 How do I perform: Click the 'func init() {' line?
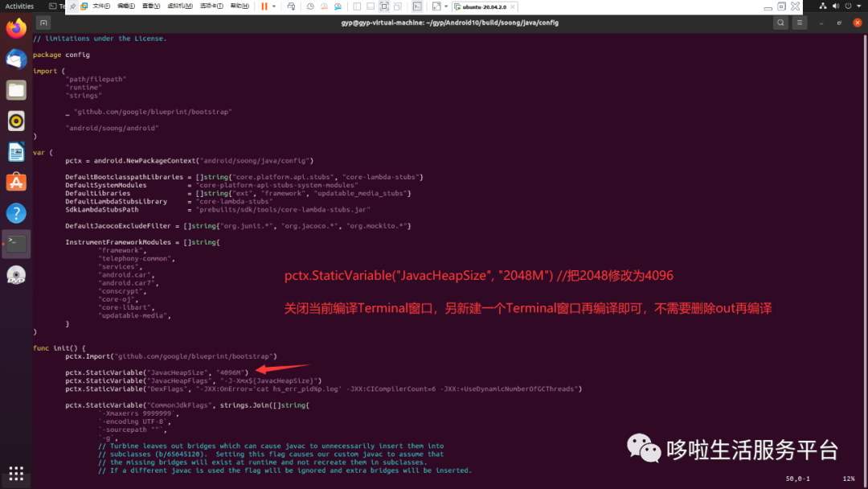59,348
